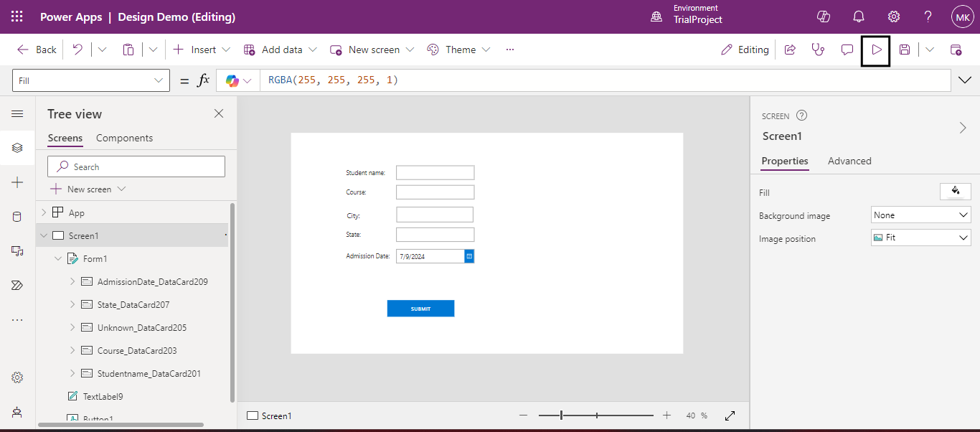This screenshot has width=980, height=432.
Task: Open Background image None dropdown
Action: [921, 215]
